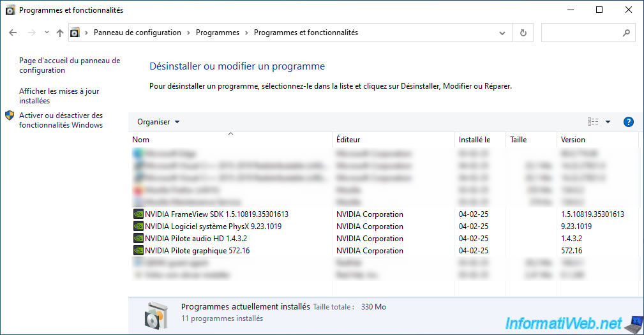Open Afficher les mises à jour installées
644x335 pixels.
[x=59, y=96]
